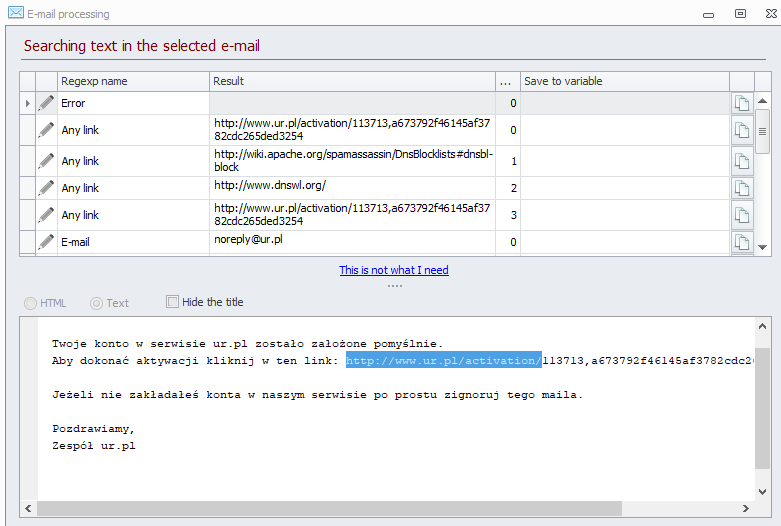781x526 pixels.
Task: Click the results table vertical scrollbar thumb
Action: tap(762, 132)
